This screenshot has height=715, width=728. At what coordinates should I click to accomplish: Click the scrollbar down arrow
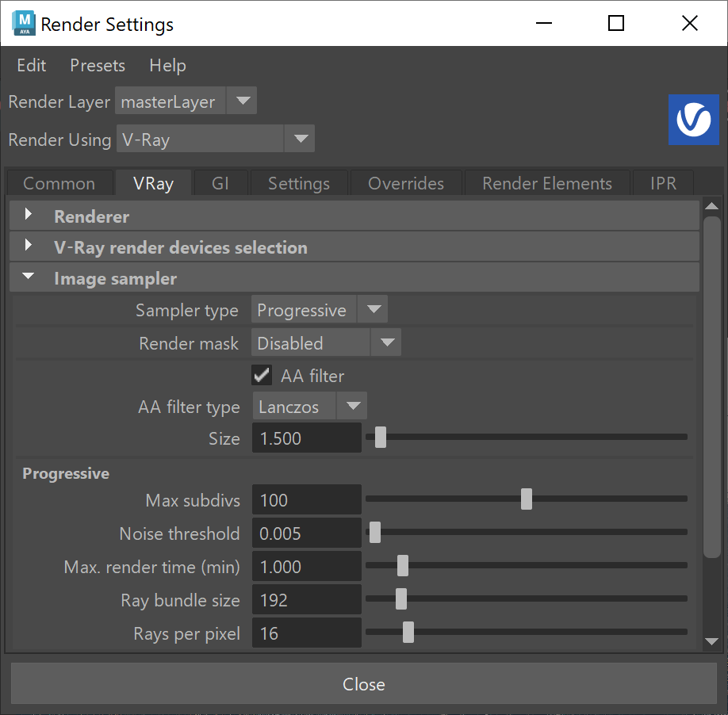click(712, 642)
